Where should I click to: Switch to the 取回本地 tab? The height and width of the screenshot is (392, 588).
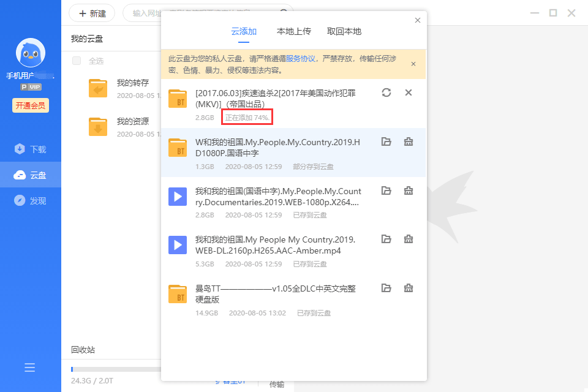[344, 31]
